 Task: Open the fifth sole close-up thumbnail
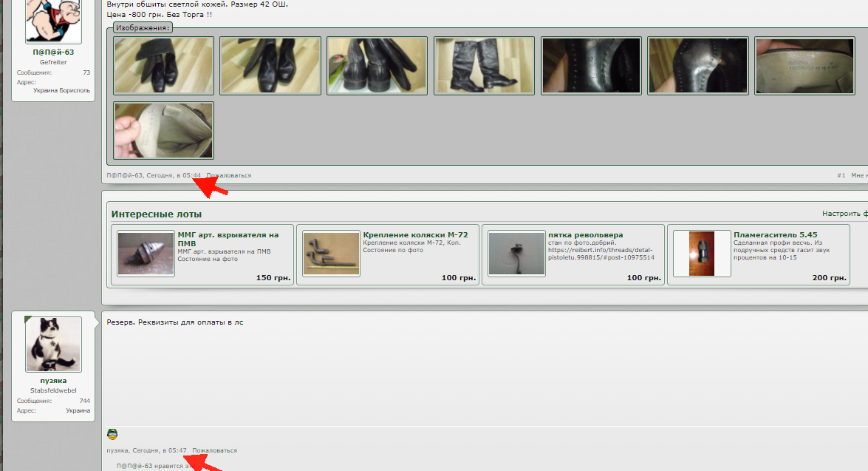591,66
